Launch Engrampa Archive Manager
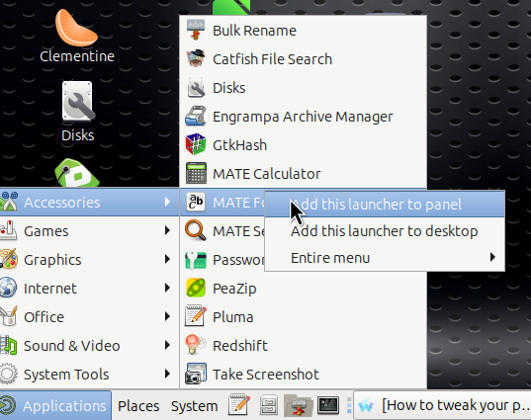Viewport: 531px width, 420px height. point(304,117)
